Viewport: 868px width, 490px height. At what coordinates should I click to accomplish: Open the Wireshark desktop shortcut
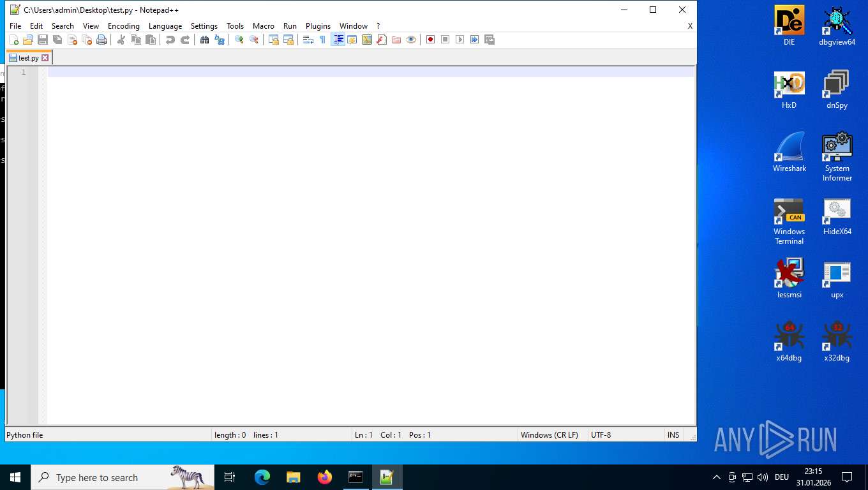(x=789, y=152)
